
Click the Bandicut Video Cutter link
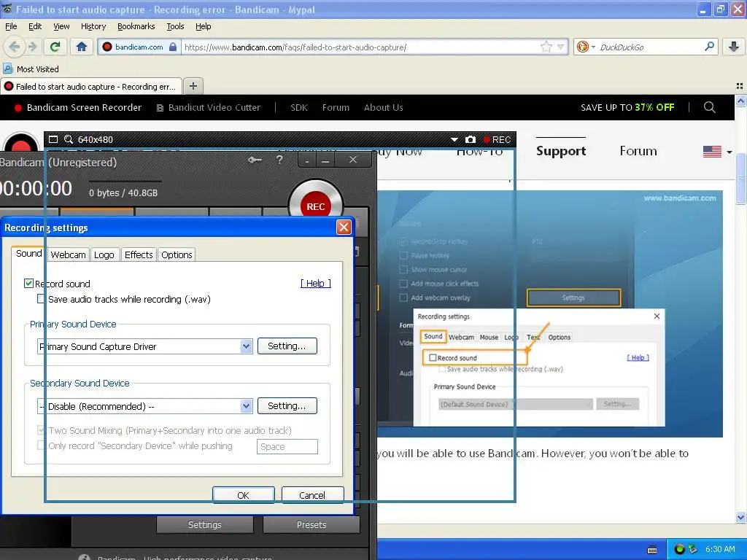coord(209,108)
